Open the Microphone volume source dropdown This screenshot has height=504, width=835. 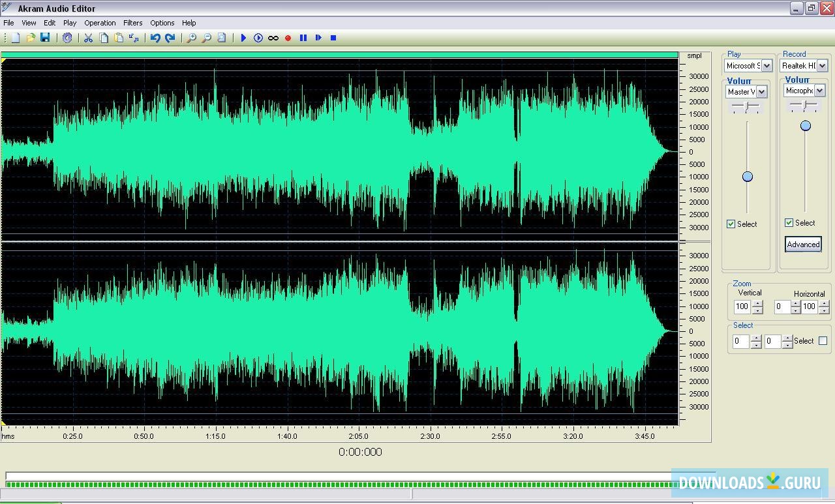click(x=821, y=90)
